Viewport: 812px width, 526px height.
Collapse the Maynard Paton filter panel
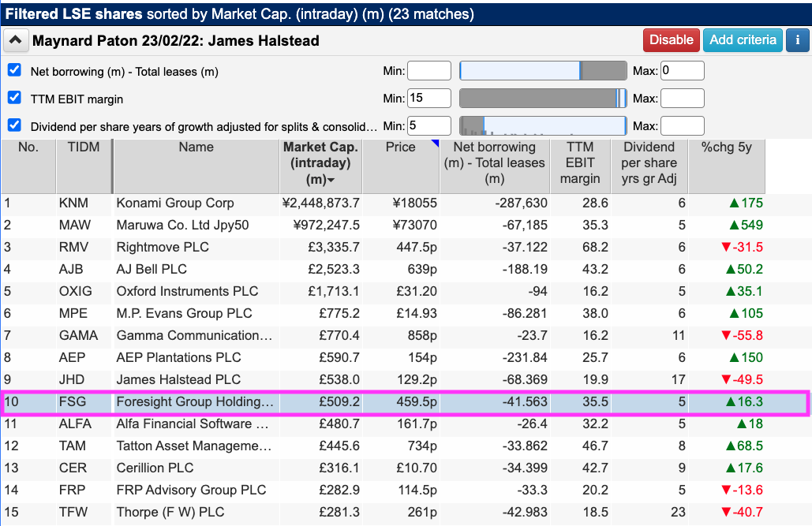(16, 40)
